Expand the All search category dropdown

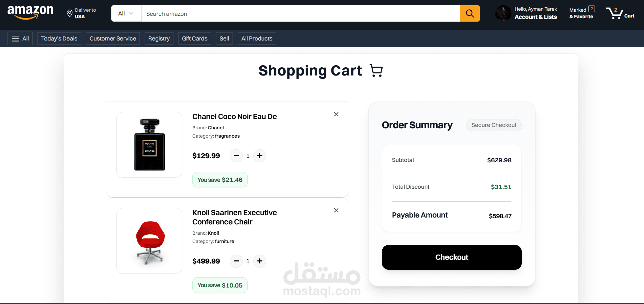[126, 14]
